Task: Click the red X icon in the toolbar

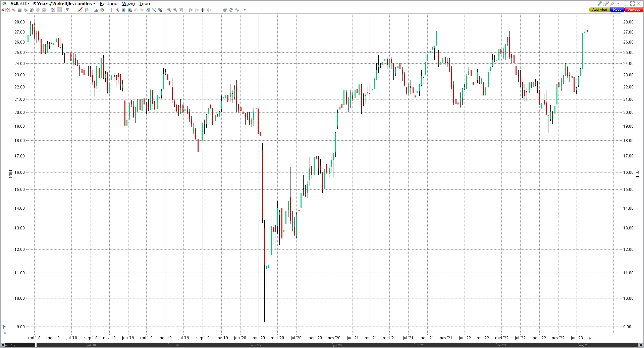Action: click(x=3, y=10)
